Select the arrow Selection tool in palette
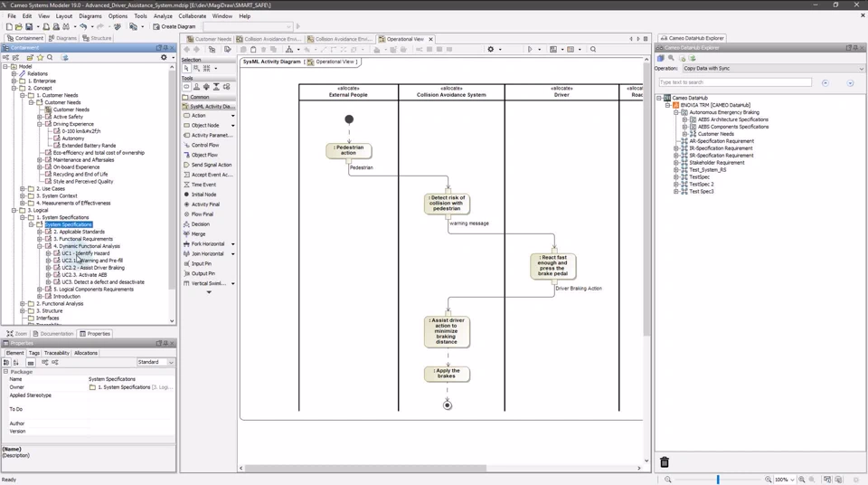Image resolution: width=868 pixels, height=485 pixels. click(x=186, y=68)
